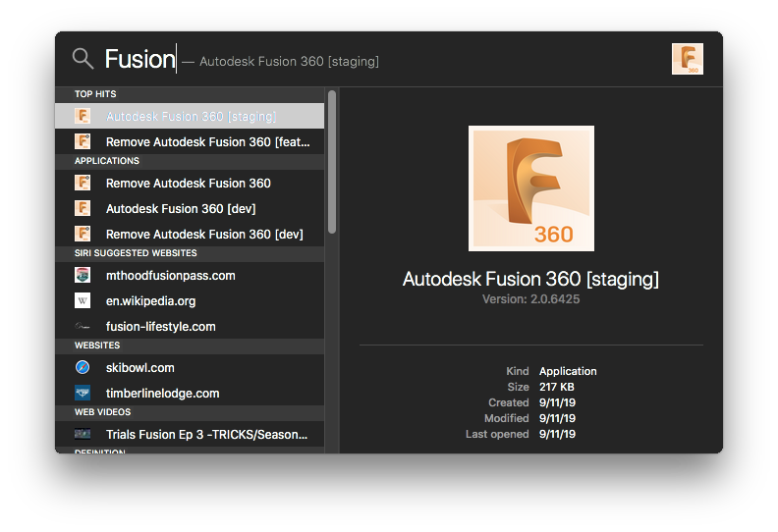Image resolution: width=778 pixels, height=532 pixels.
Task: Click the Spotlight magnifying glass icon
Action: [83, 59]
